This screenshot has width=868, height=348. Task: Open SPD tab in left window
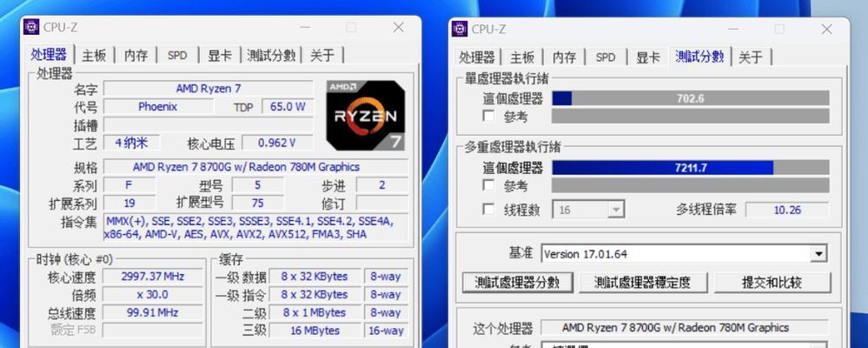pyautogui.click(x=177, y=56)
